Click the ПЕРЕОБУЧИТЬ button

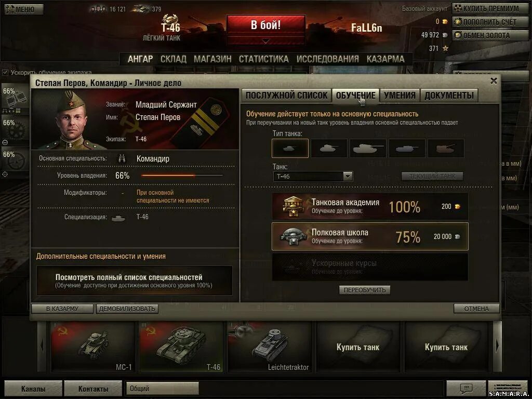tap(365, 290)
